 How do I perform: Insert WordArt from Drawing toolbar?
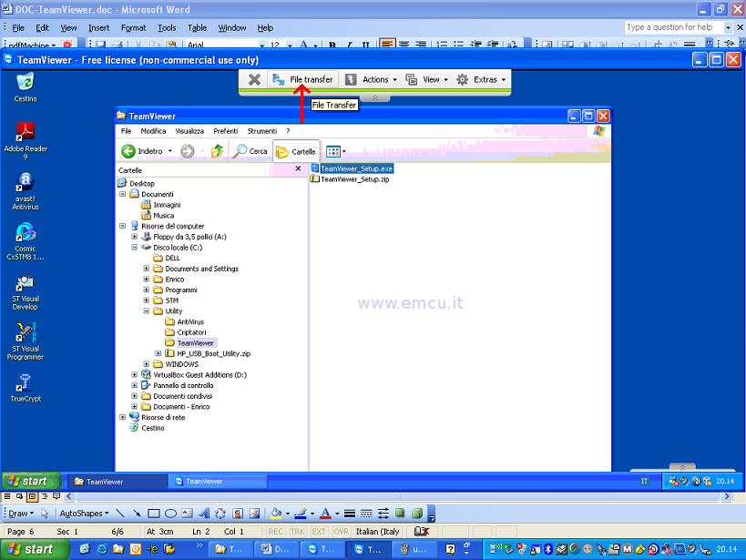(x=204, y=514)
